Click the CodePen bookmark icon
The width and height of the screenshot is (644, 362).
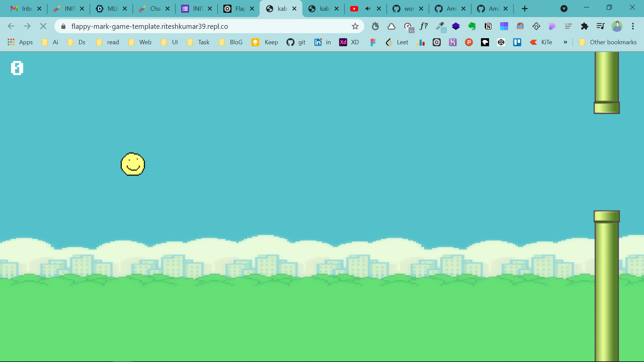(x=501, y=42)
